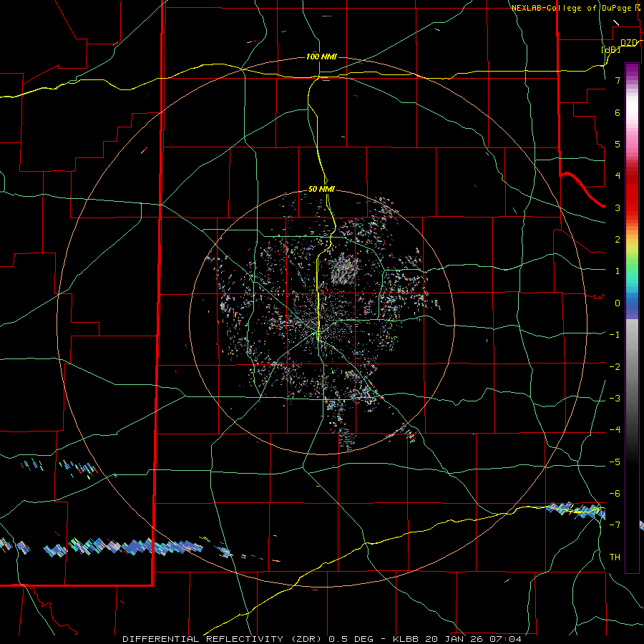Image resolution: width=644 pixels, height=644 pixels.
Task: Select the positive "3" value on the dB scale
Action: coord(618,208)
